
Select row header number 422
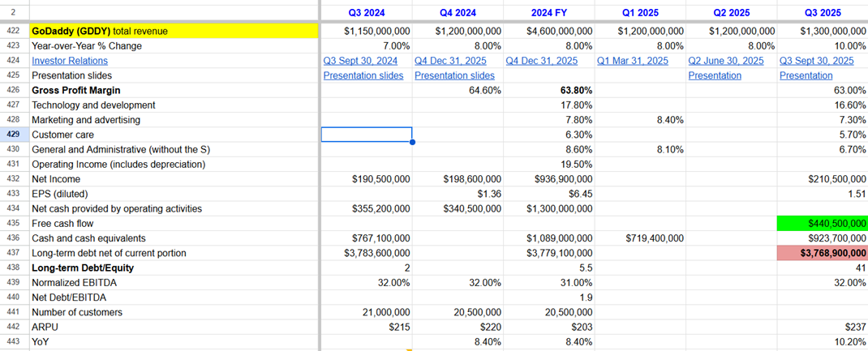point(14,32)
